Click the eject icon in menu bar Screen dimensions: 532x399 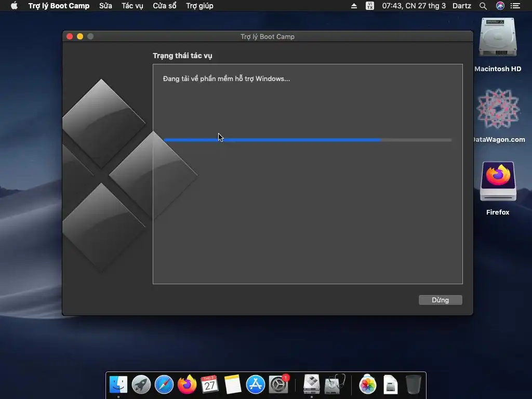click(x=354, y=6)
